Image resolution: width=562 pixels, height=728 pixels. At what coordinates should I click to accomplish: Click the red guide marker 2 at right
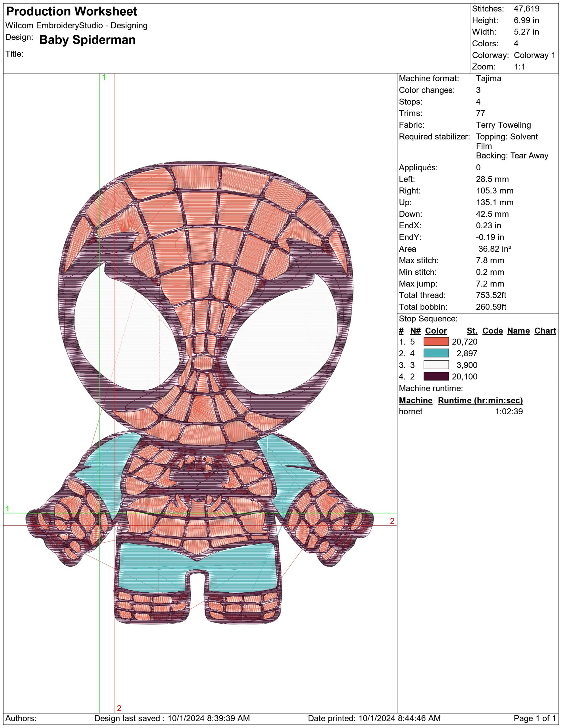392,521
